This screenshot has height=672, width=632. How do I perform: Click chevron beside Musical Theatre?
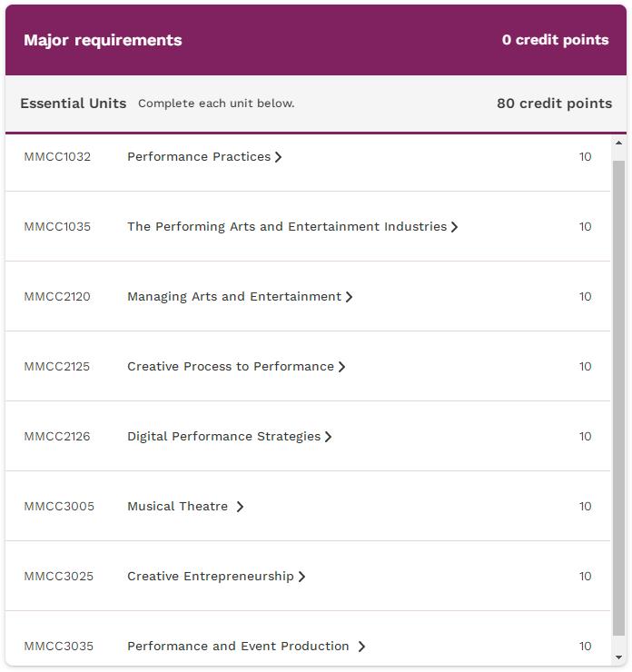(x=240, y=507)
